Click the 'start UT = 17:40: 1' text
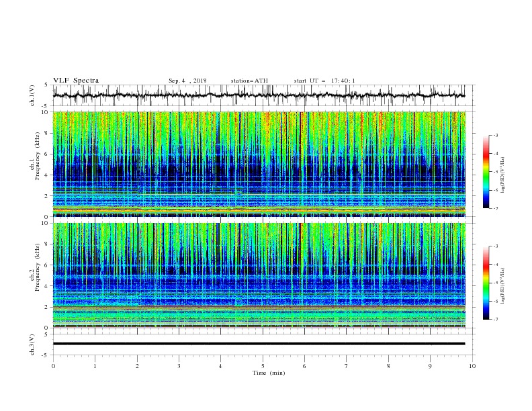Image resolution: width=532 pixels, height=411 pixels. point(324,81)
